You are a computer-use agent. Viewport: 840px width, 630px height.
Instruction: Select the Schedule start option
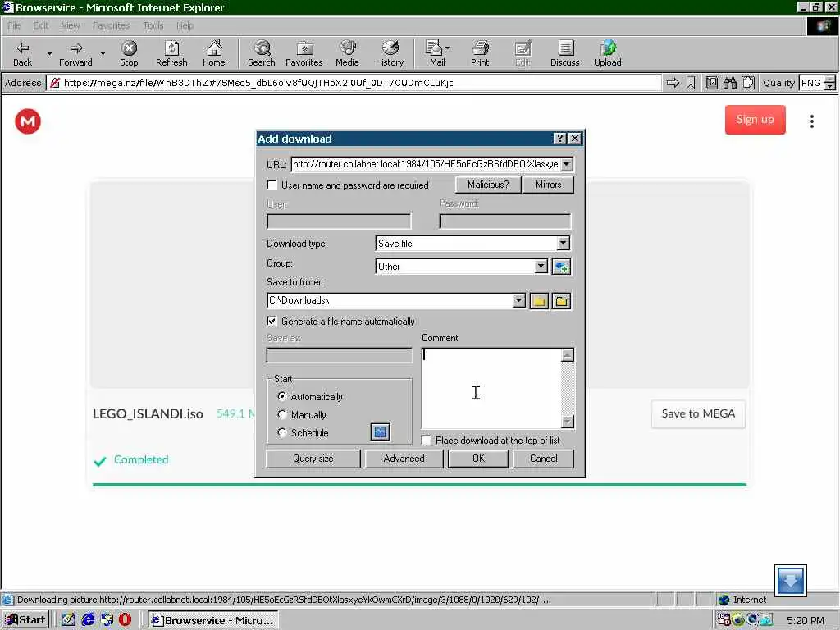pos(282,432)
